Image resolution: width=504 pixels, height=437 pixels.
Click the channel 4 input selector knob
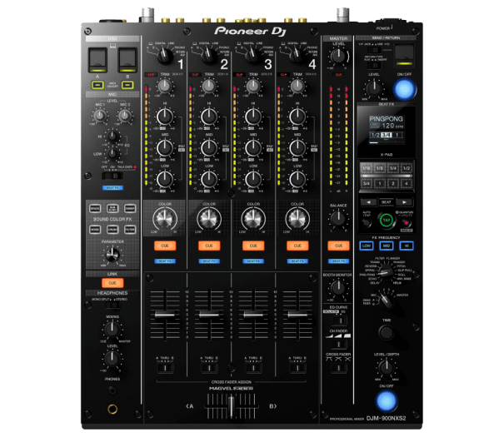(297, 56)
